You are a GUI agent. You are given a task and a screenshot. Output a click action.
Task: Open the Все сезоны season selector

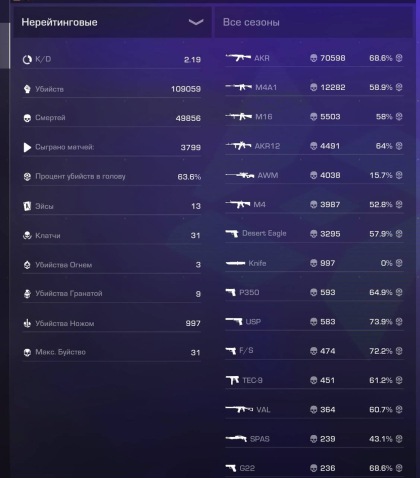(314, 22)
